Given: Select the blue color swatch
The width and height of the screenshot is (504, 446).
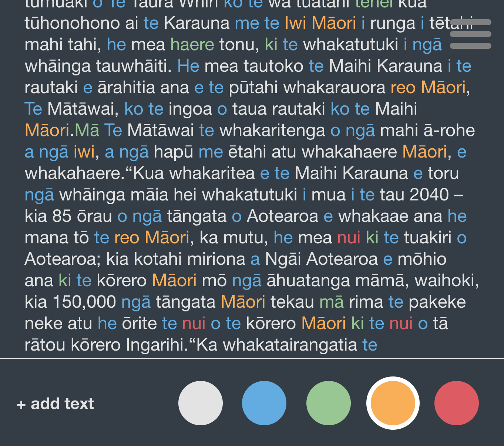Looking at the screenshot, I should click(264, 403).
